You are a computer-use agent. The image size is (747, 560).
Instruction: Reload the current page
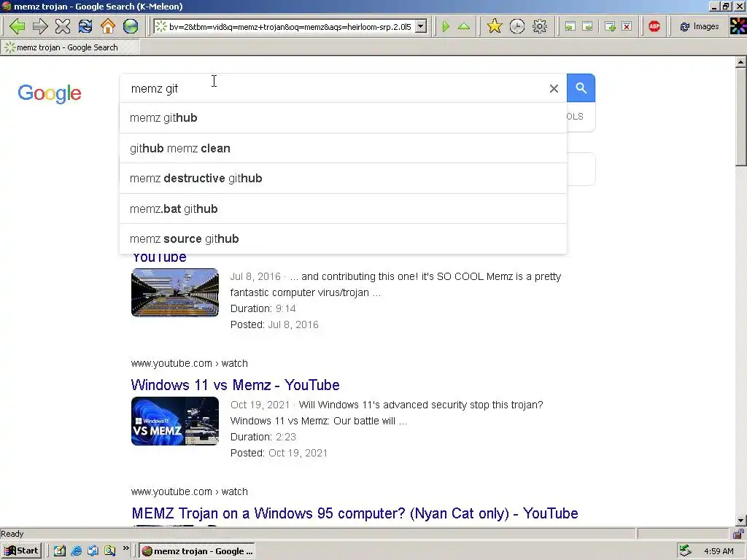tap(85, 26)
